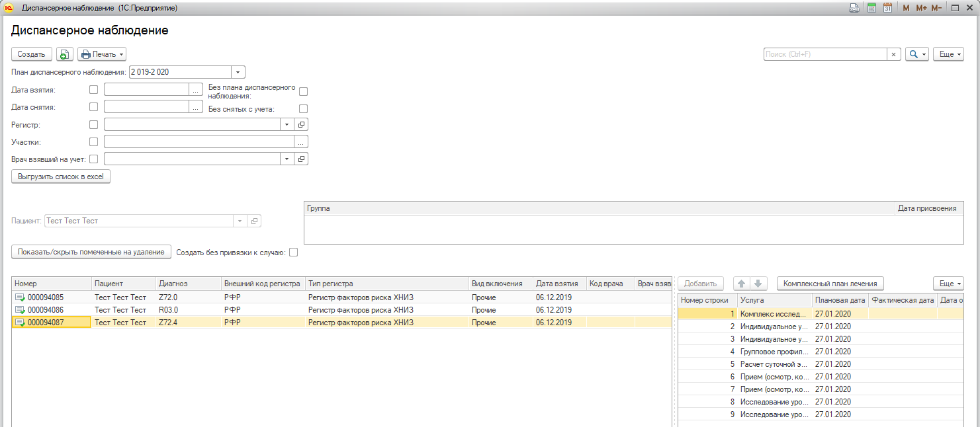This screenshot has width=980, height=427.
Task: Open the top-right Еще menu
Action: coord(948,54)
